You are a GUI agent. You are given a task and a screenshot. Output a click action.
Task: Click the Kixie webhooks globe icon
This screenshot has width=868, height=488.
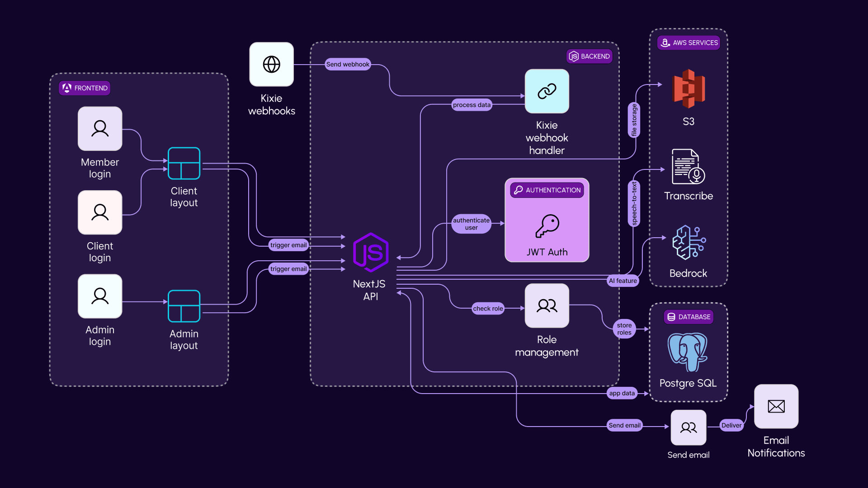[x=271, y=64]
